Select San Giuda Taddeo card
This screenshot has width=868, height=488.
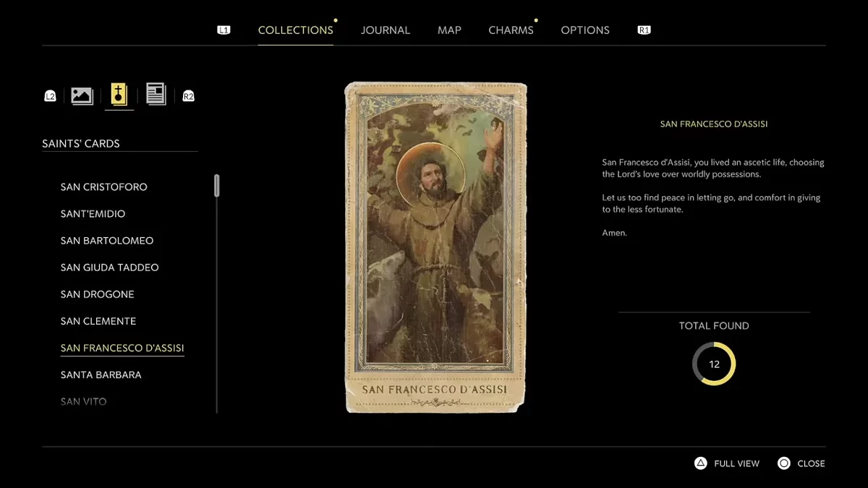tap(109, 267)
